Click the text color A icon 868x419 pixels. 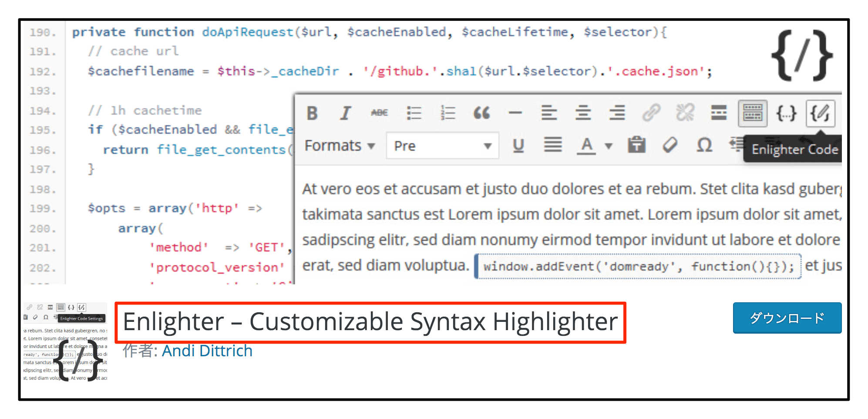[586, 146]
